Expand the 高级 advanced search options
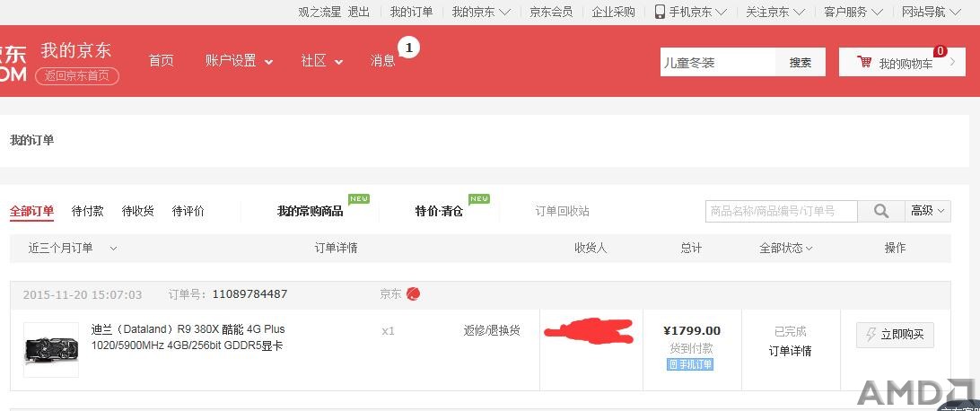 [x=928, y=211]
